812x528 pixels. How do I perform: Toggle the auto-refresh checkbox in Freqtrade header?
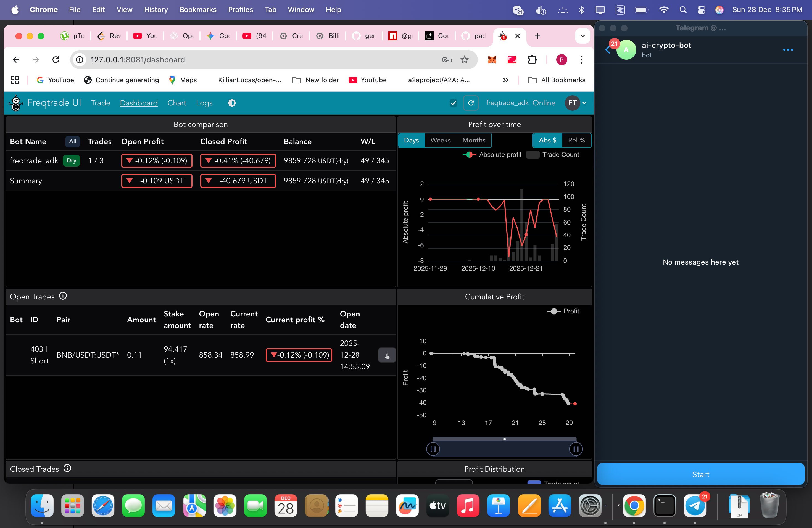(x=454, y=103)
